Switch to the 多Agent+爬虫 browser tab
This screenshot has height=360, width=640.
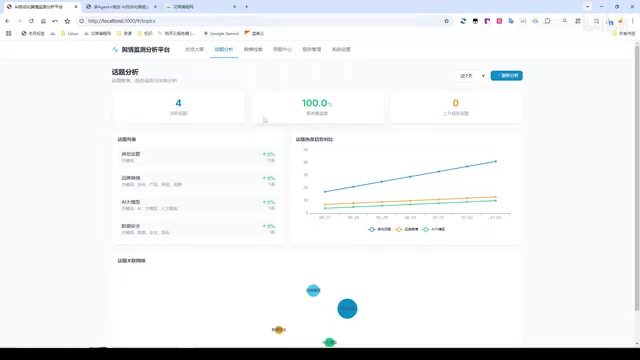coord(121,7)
